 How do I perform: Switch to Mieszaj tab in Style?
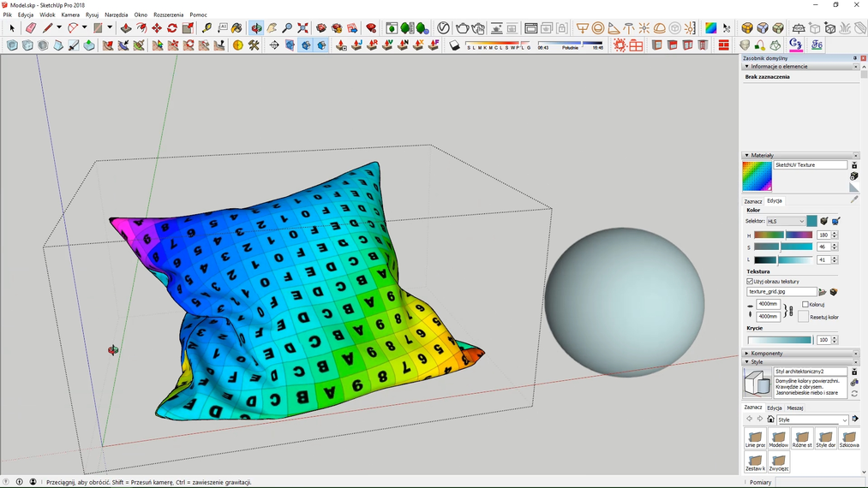795,408
